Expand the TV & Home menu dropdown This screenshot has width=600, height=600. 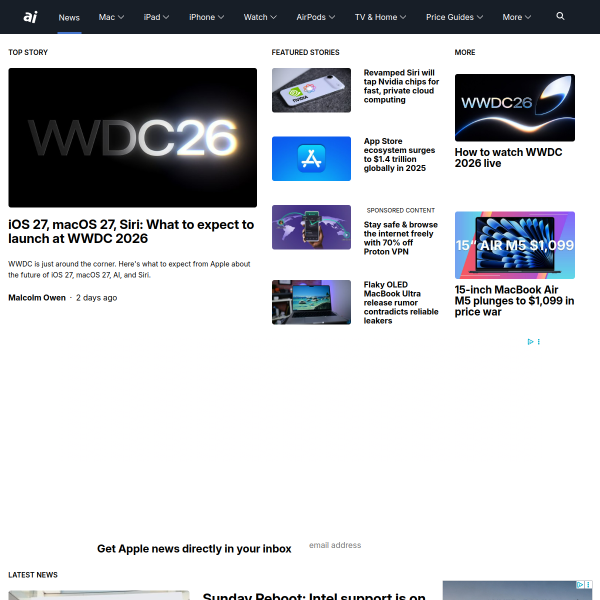[x=380, y=17]
